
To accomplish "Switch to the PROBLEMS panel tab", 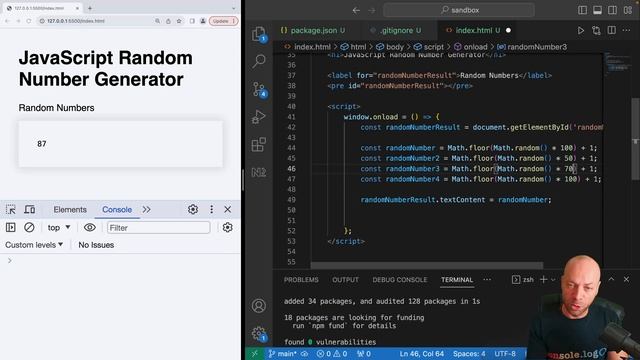I will tap(301, 280).
